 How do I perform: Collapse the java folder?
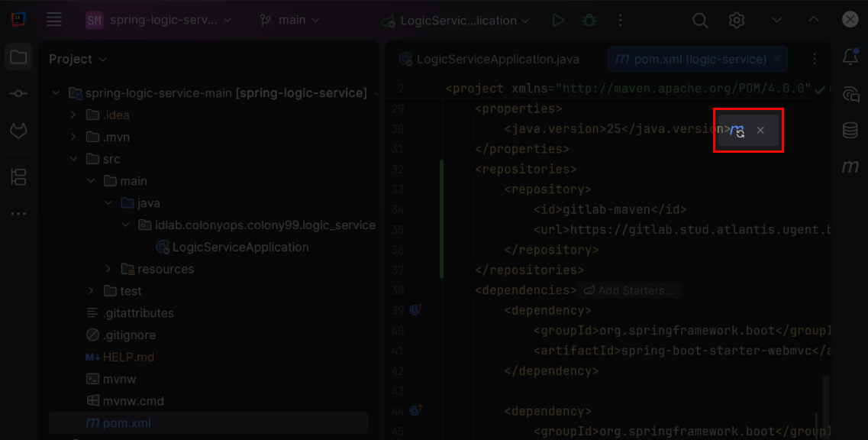(x=108, y=203)
